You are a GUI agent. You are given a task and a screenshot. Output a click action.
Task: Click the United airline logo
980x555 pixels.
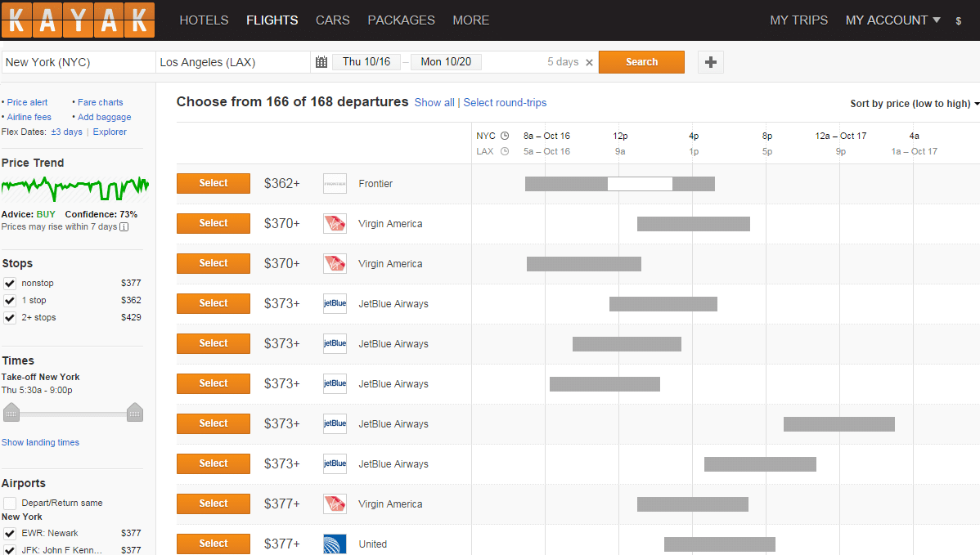[x=335, y=544]
